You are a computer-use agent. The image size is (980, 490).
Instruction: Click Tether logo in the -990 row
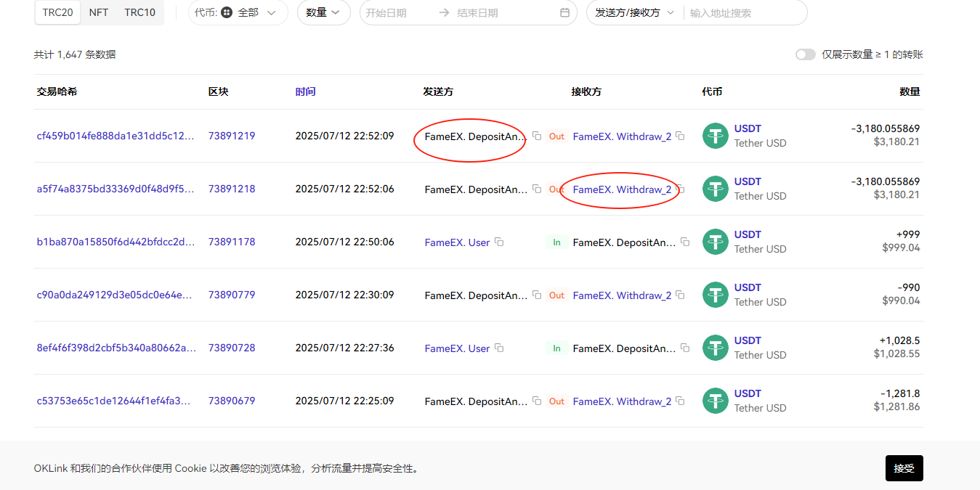[716, 295]
